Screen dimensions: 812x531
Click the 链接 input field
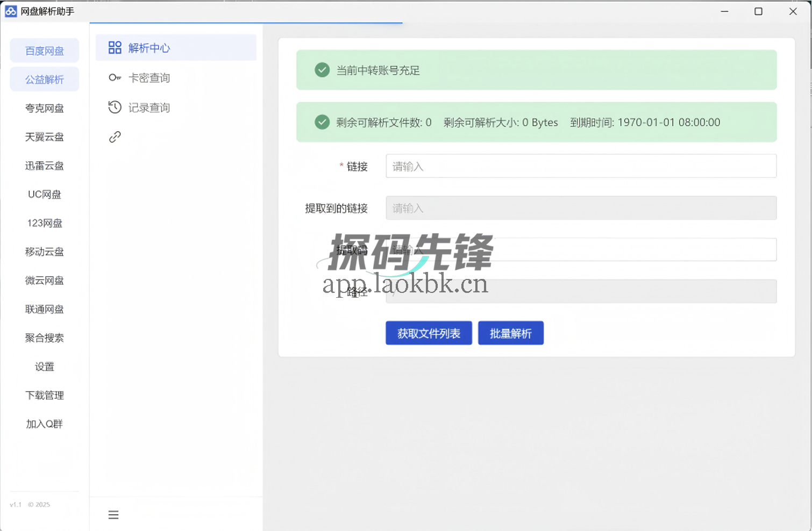[581, 166]
